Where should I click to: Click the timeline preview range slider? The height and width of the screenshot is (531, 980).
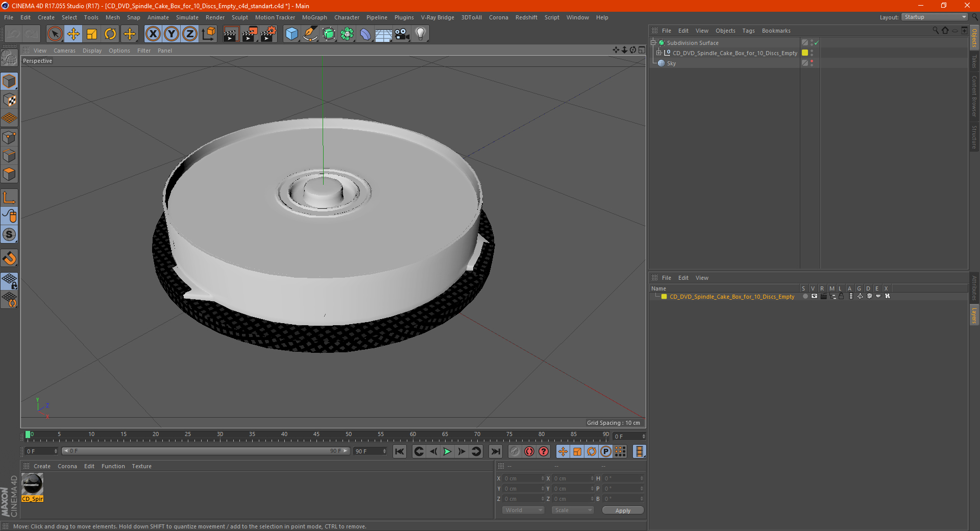pos(206,451)
